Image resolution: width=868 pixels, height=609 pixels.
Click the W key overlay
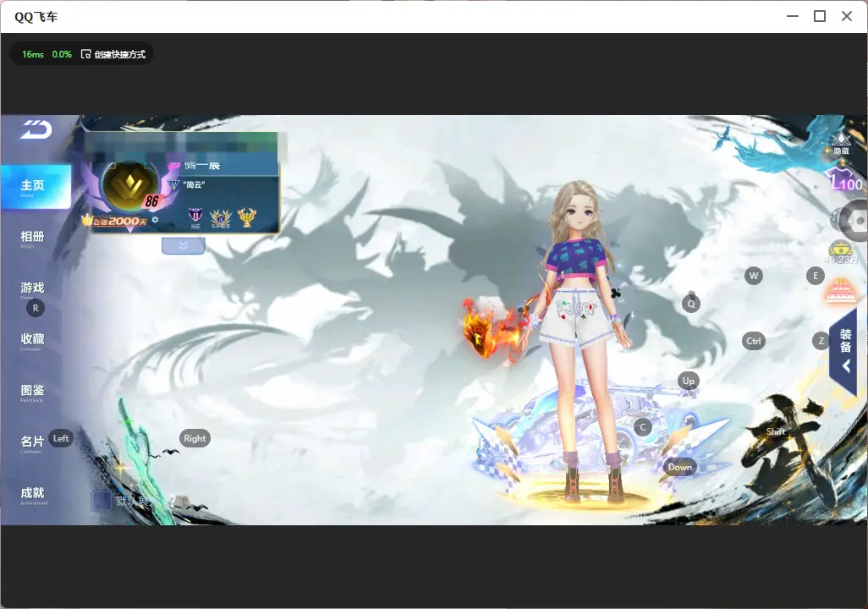pyautogui.click(x=754, y=276)
